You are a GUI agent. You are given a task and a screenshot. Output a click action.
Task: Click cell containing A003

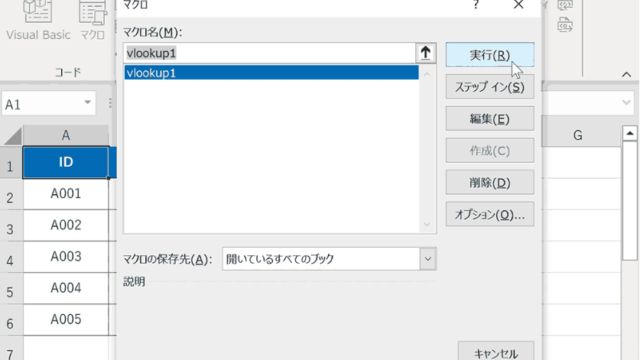click(x=66, y=257)
